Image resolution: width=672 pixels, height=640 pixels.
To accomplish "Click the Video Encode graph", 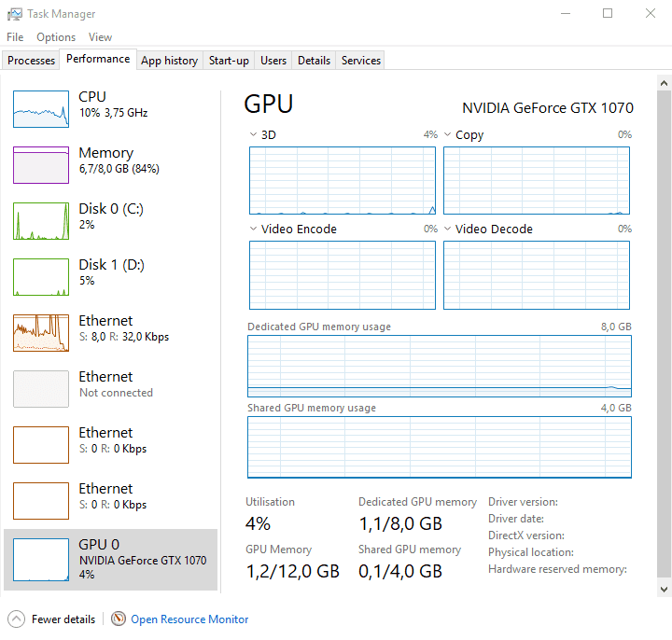I will [342, 274].
